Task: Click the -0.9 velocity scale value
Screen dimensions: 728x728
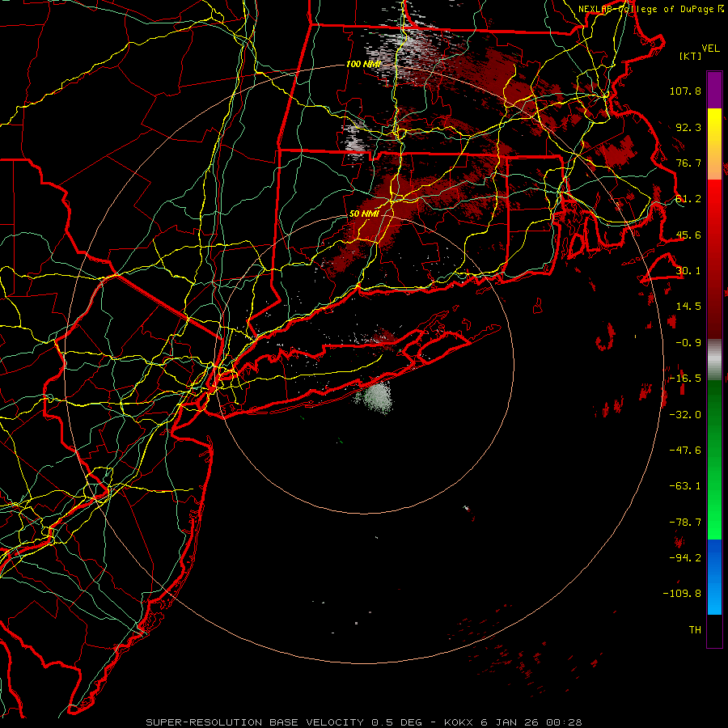Action: coord(688,343)
